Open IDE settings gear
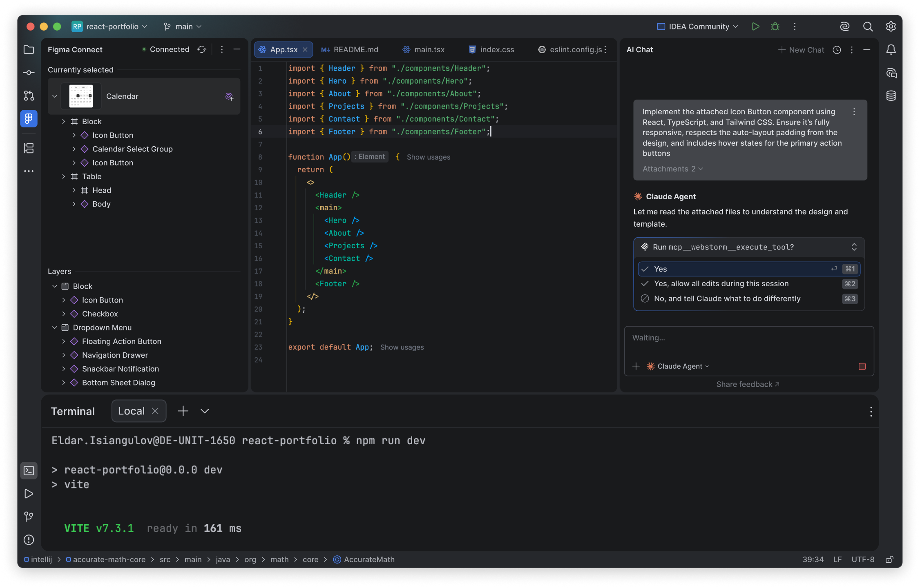 [x=891, y=27]
